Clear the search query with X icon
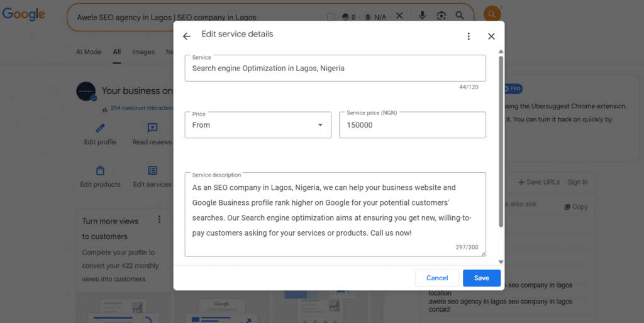644x323 pixels. click(x=399, y=15)
